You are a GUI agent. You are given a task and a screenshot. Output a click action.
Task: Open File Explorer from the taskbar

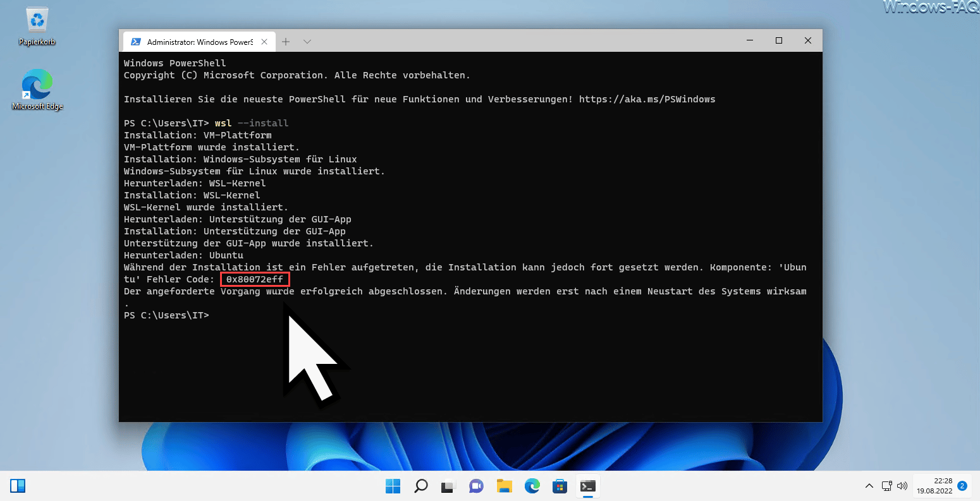click(x=504, y=486)
